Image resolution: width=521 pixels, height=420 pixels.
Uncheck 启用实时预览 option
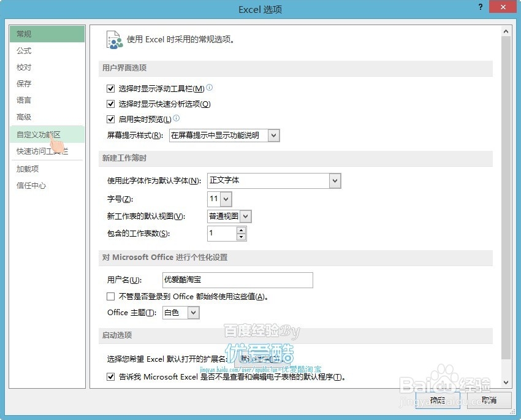click(111, 120)
